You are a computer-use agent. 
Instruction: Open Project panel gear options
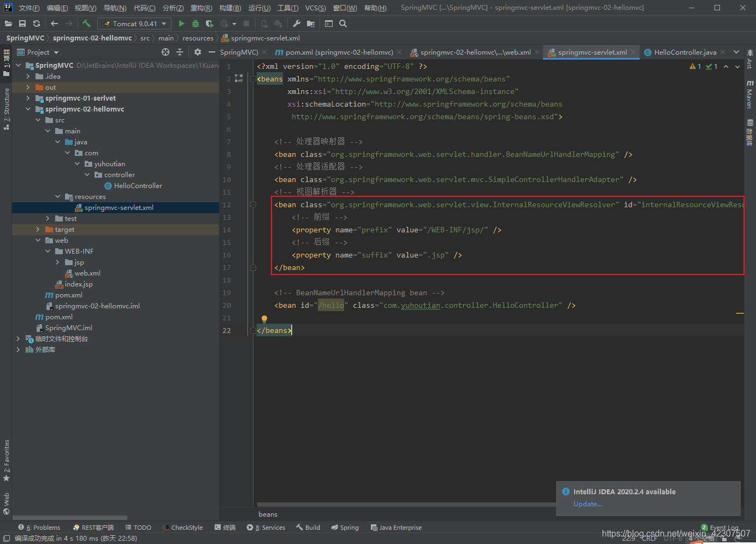(x=198, y=52)
